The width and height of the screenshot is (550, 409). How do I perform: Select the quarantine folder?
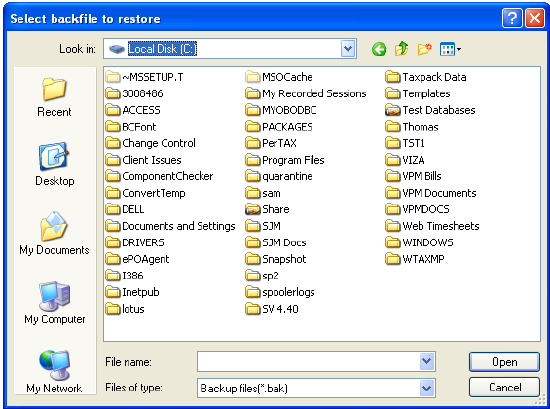tap(279, 176)
